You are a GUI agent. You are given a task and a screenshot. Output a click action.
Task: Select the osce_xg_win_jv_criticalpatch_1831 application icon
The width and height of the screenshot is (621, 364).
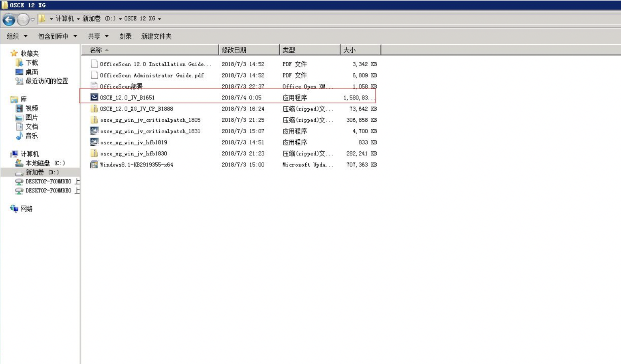click(x=94, y=131)
